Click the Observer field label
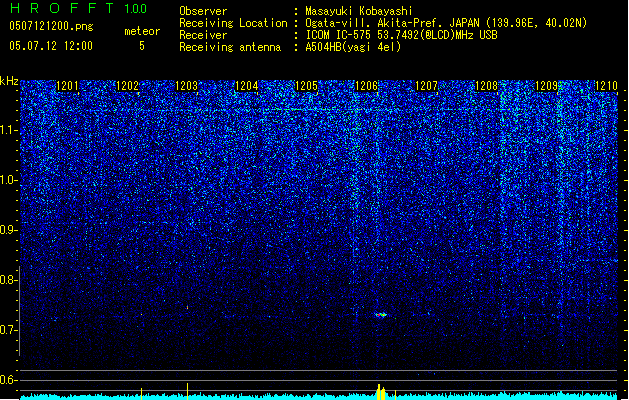Image resolution: width=629 pixels, height=400 pixels. 203,11
